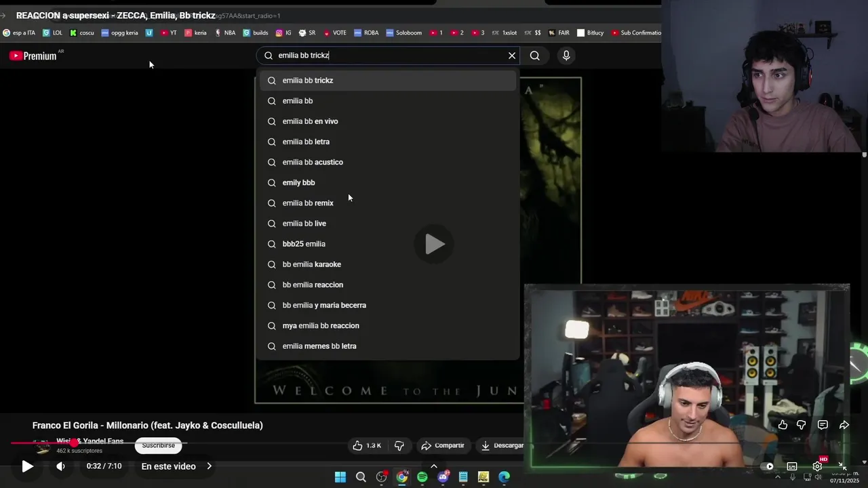Open taskbar Search magnifier

pos(361,477)
